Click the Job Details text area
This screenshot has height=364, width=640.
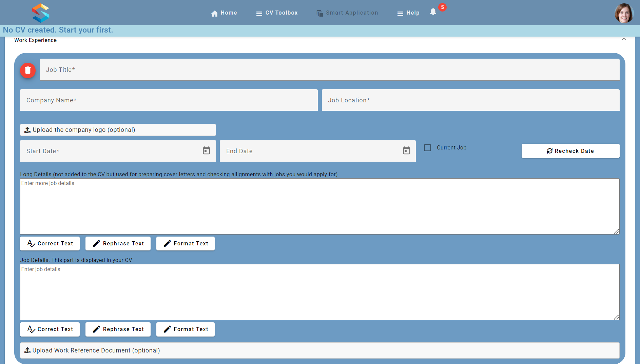[x=320, y=292]
